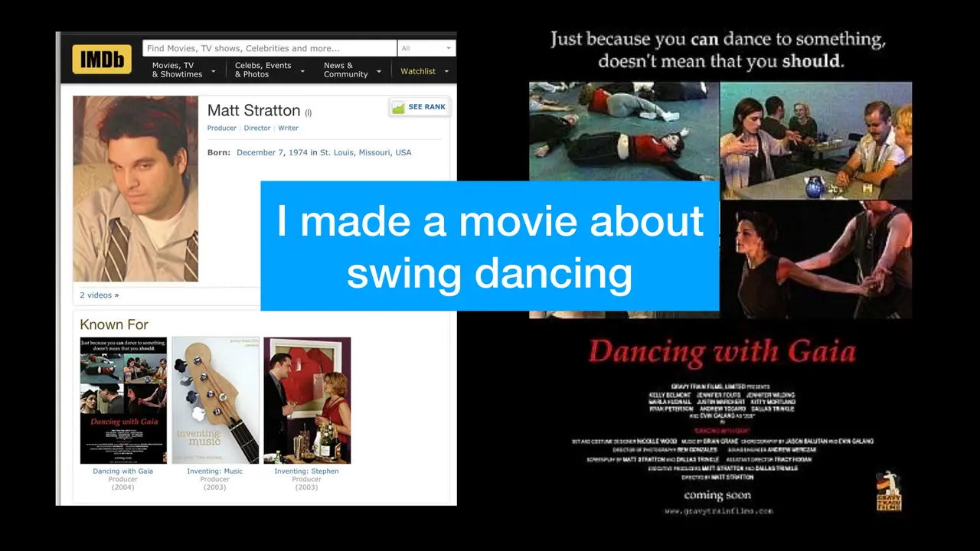Click the Matt Stratton name heading
The image size is (980, 551).
tap(253, 111)
